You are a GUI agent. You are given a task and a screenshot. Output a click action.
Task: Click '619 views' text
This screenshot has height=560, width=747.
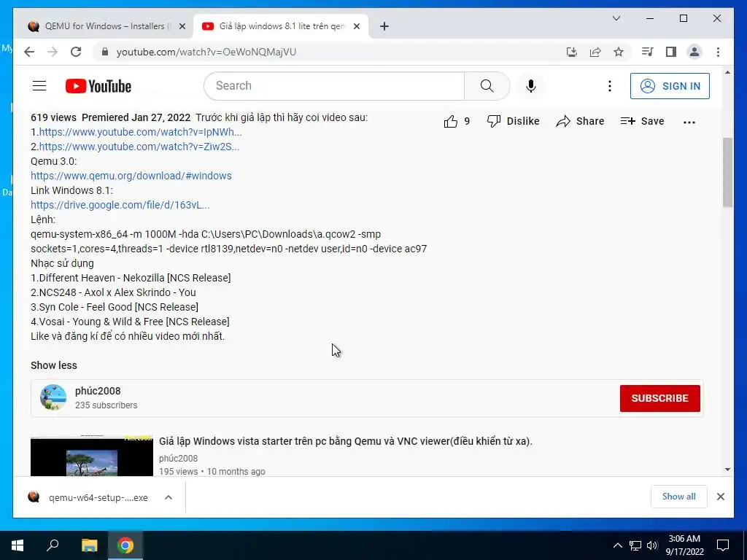pos(53,117)
